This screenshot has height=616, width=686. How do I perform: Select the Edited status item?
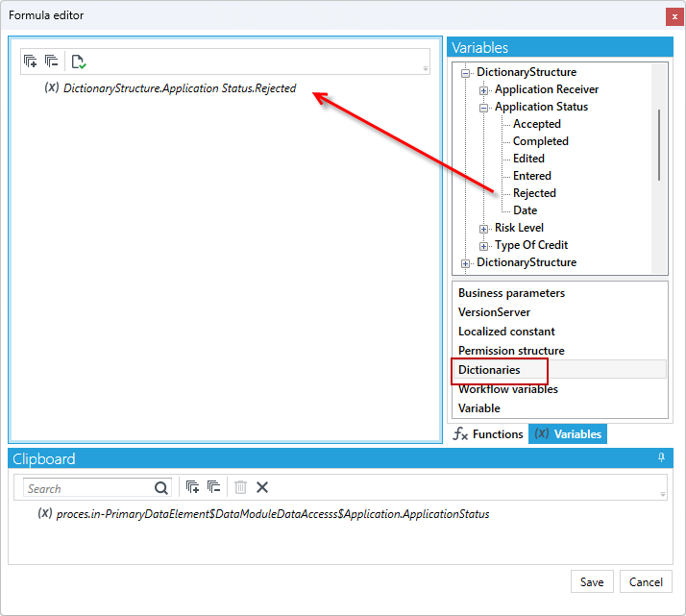click(x=528, y=159)
